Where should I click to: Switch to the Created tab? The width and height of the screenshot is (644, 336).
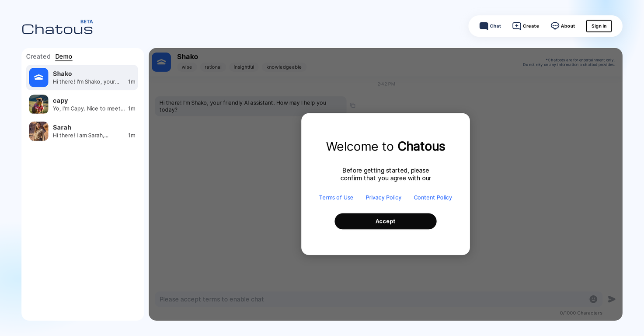(38, 56)
